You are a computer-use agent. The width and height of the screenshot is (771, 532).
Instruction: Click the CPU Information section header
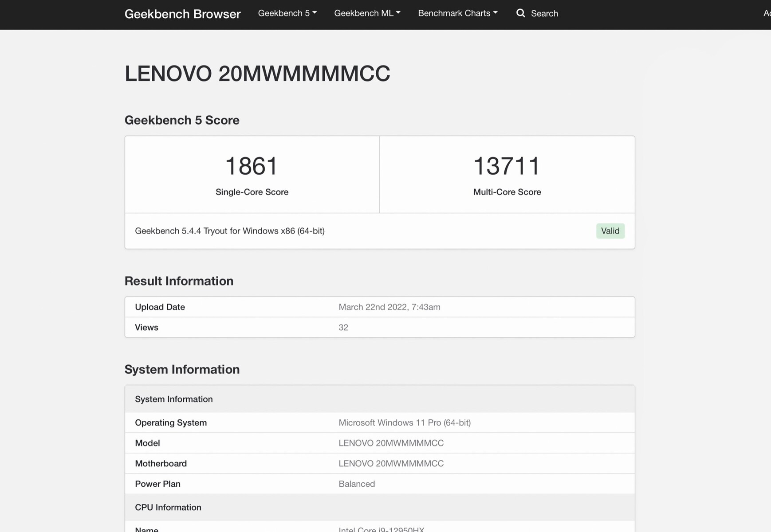168,508
